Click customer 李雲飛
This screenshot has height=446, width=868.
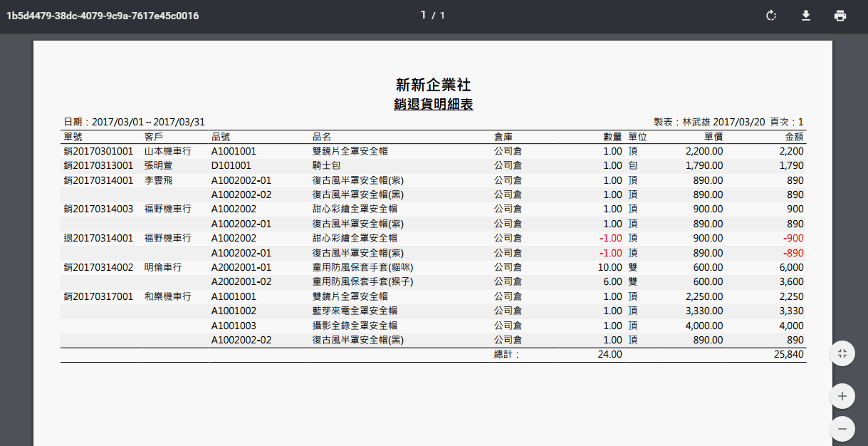pyautogui.click(x=159, y=180)
